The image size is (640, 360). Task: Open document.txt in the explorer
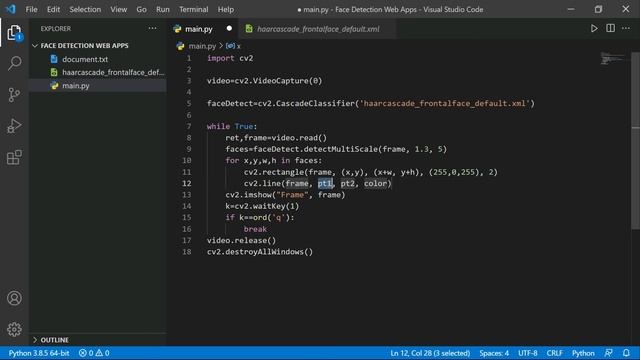pos(85,59)
